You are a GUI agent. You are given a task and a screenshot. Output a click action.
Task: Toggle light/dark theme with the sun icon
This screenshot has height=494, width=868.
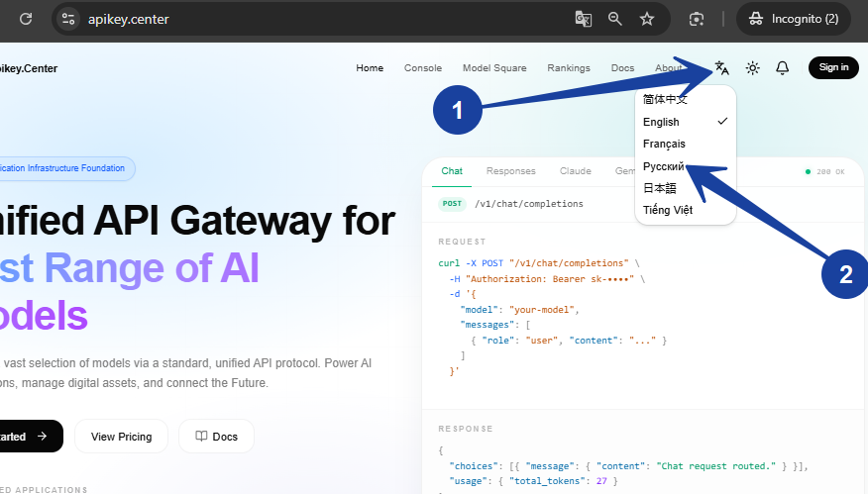[752, 68]
